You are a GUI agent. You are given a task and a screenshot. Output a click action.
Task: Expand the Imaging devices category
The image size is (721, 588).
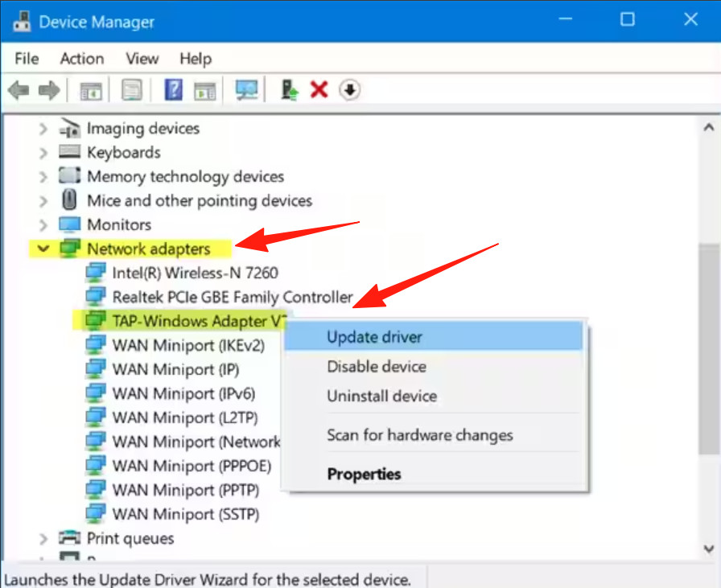[43, 129]
